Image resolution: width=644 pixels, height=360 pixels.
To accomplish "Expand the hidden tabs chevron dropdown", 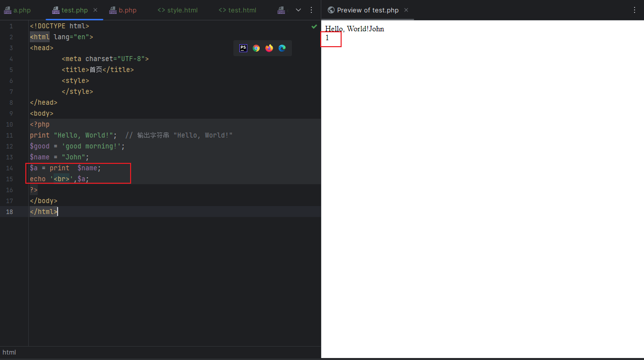I will (x=298, y=9).
